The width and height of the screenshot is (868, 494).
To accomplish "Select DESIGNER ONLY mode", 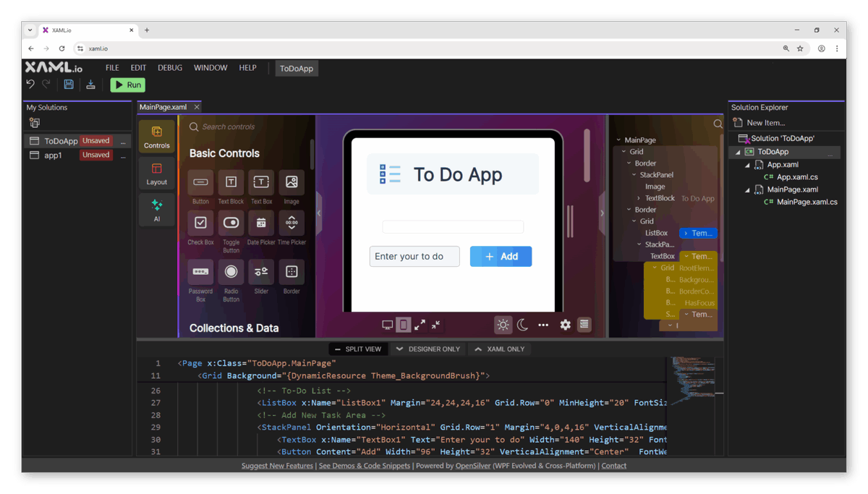I will (x=427, y=349).
